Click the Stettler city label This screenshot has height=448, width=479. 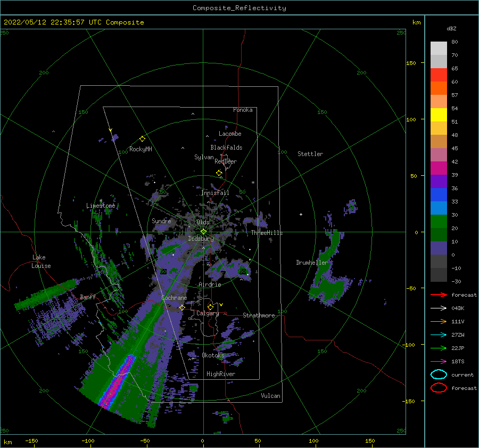click(310, 154)
